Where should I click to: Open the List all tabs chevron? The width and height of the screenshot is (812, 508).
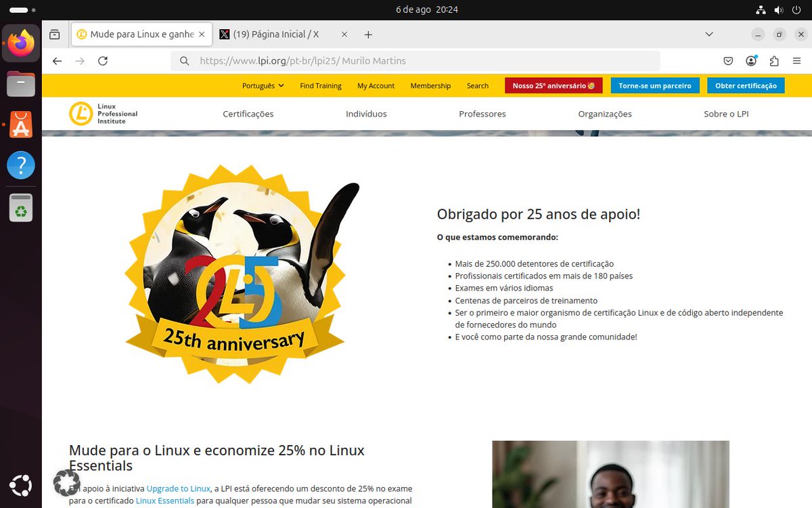pos(709,35)
